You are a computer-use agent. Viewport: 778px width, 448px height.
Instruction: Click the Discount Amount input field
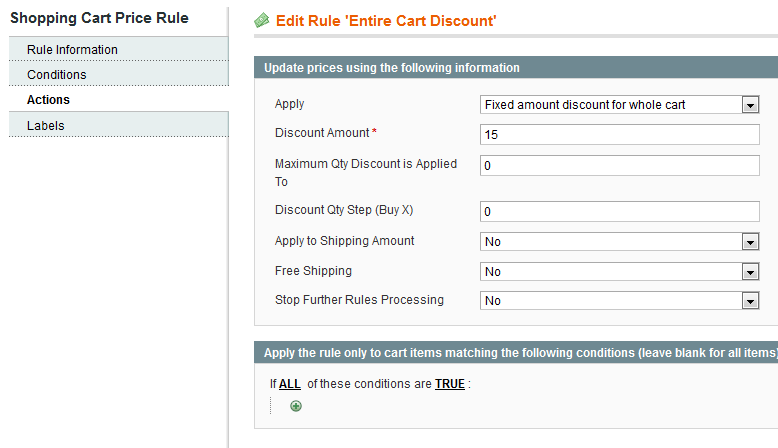click(620, 135)
